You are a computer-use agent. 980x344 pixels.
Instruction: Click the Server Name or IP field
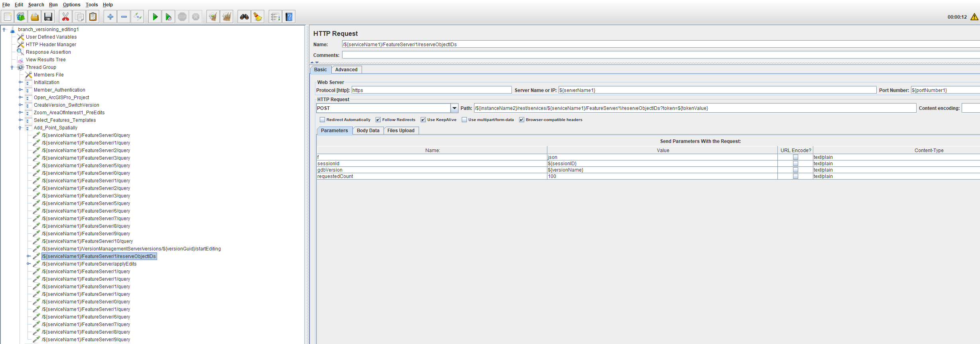coord(717,90)
